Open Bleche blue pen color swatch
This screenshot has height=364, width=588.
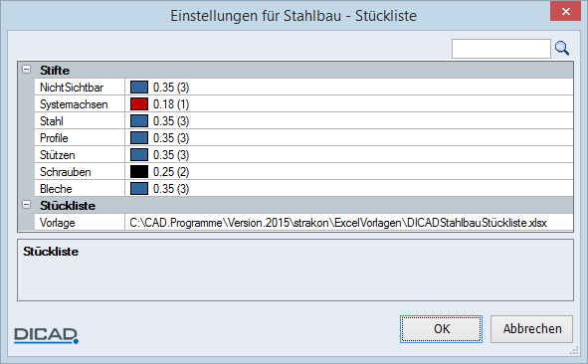pyautogui.click(x=139, y=189)
